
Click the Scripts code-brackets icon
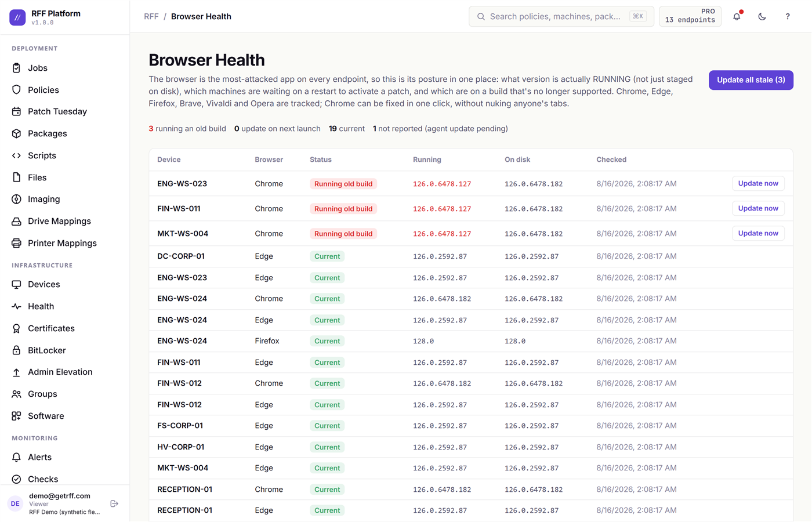[x=16, y=155]
